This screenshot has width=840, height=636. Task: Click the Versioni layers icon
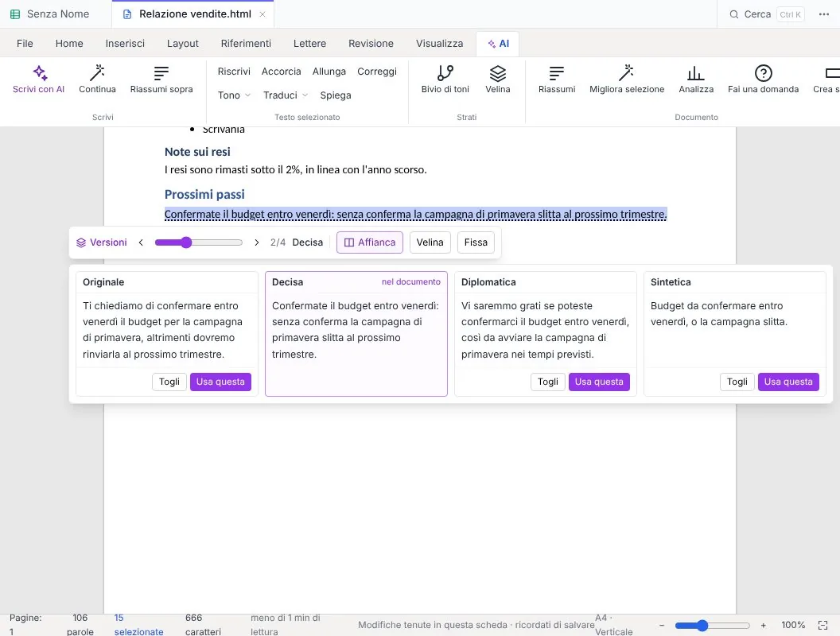[81, 242]
